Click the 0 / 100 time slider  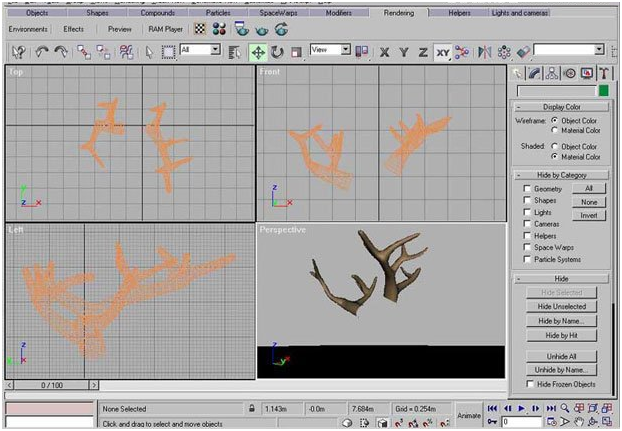(52, 385)
